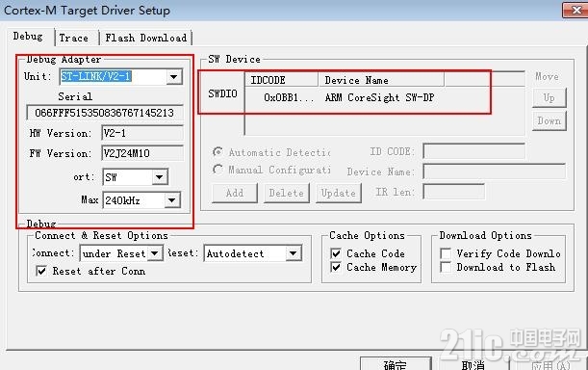588x370 pixels.
Task: Click the IDCODE column header
Action: click(282, 80)
